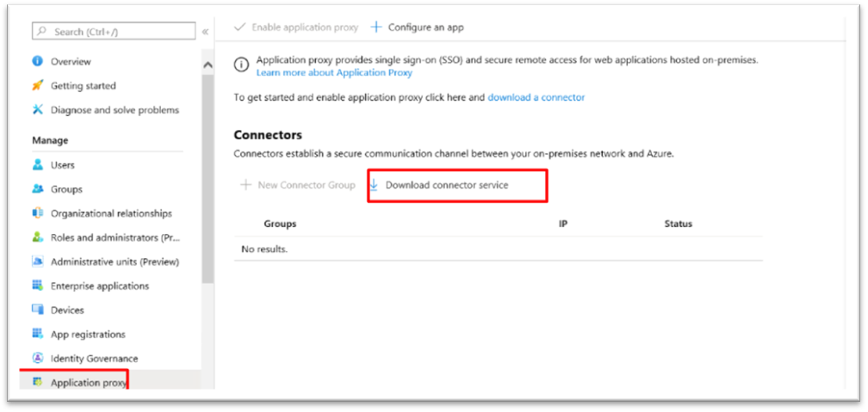The height and width of the screenshot is (412, 868).
Task: Click Configure an app button
Action: (418, 28)
